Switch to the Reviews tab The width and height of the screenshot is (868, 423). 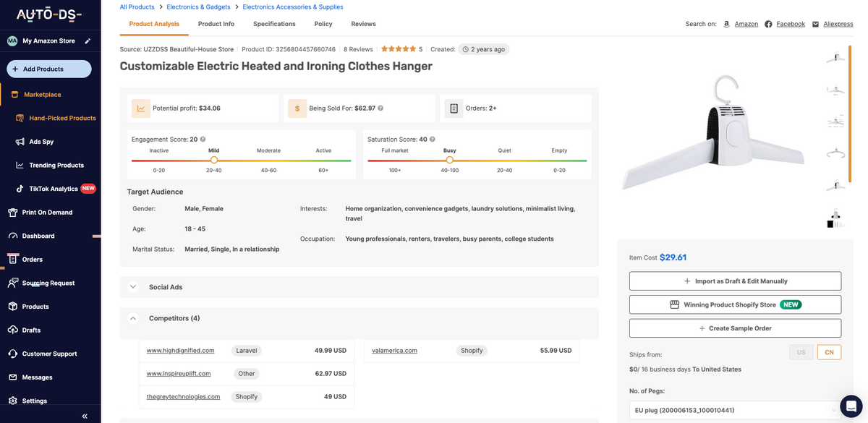coord(363,24)
